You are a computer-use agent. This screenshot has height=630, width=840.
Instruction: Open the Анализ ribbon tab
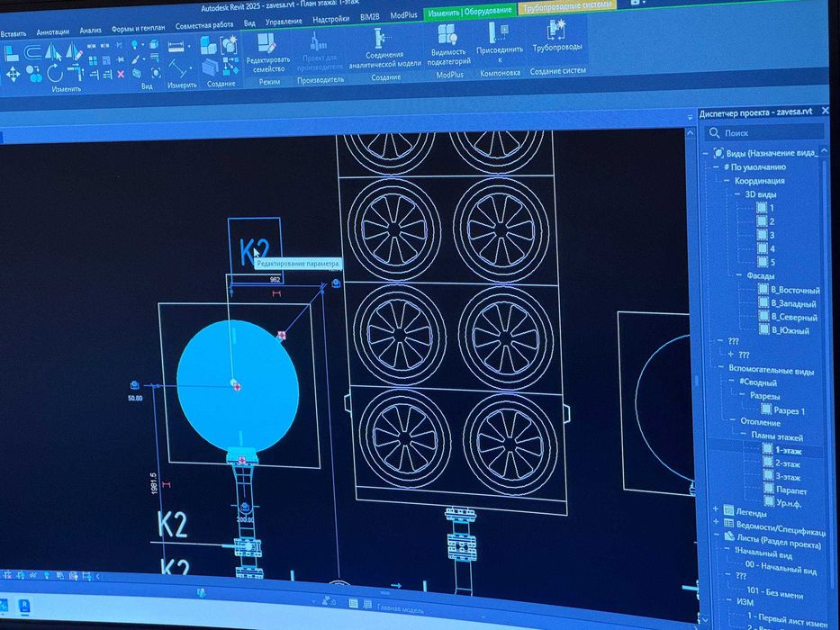[x=91, y=30]
